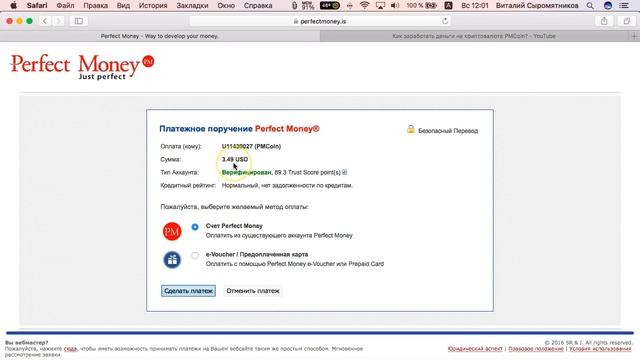The image size is (640, 360).
Task: Click the battery status indicator
Action: click(422, 5)
